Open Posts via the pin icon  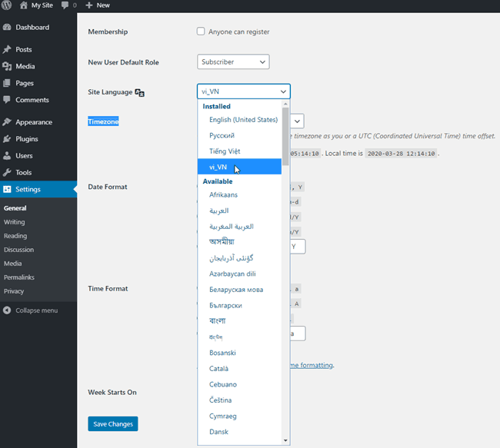[7, 49]
